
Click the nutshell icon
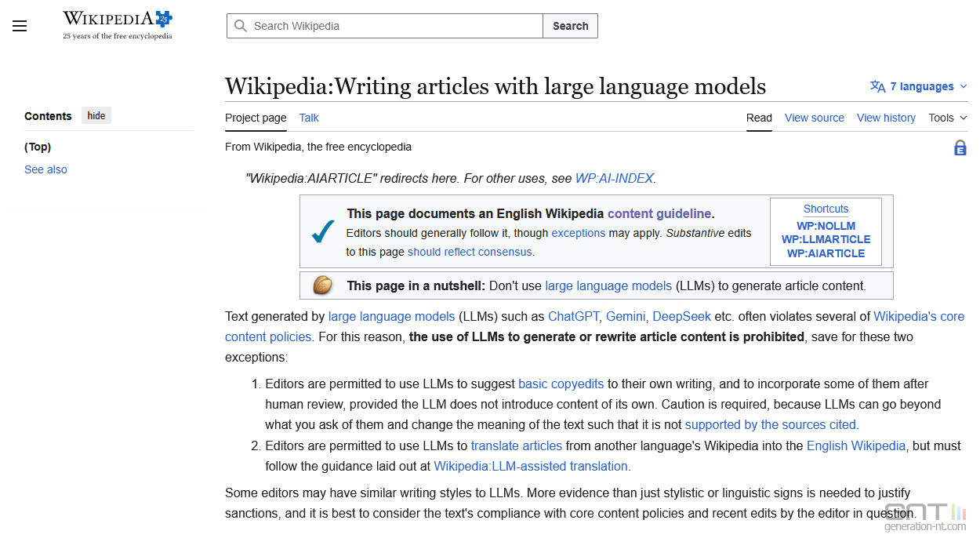pos(323,285)
